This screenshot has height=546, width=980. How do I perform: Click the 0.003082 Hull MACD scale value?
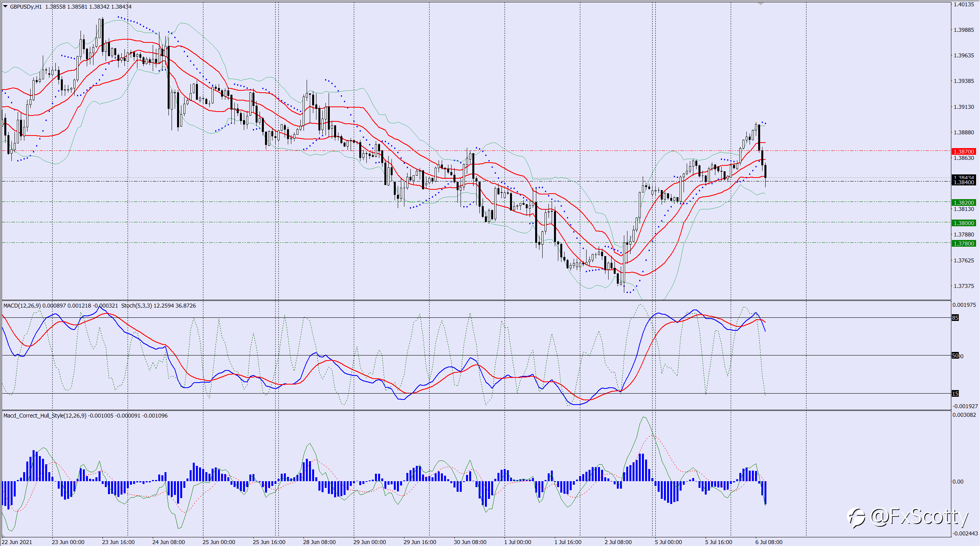pyautogui.click(x=965, y=415)
